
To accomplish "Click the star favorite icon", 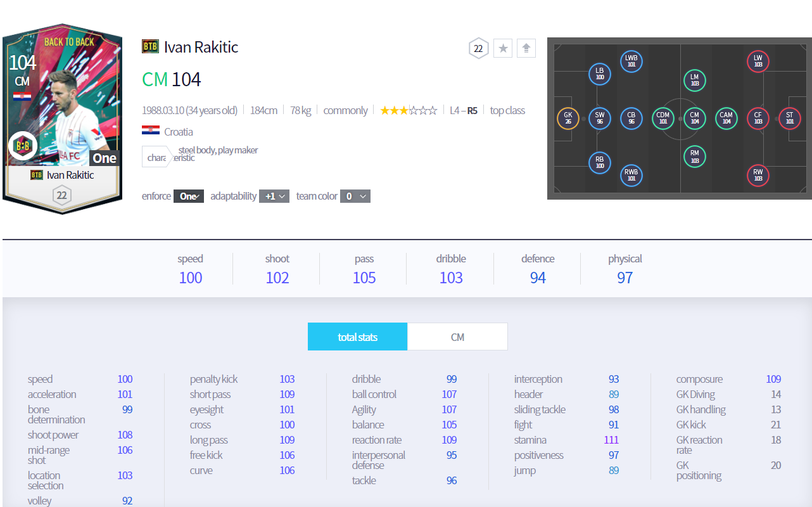I will click(503, 48).
